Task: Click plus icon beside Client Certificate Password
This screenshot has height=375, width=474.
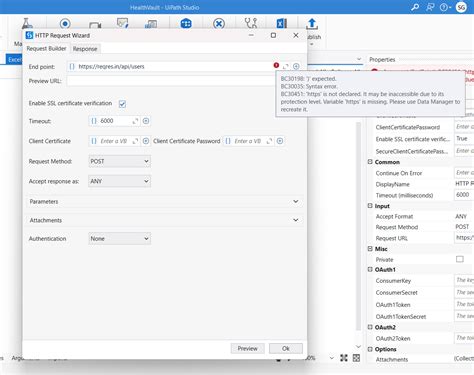Action: coord(280,141)
